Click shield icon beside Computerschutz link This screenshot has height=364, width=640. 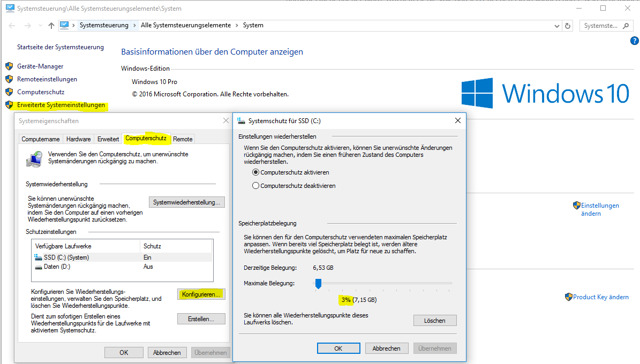[x=9, y=92]
